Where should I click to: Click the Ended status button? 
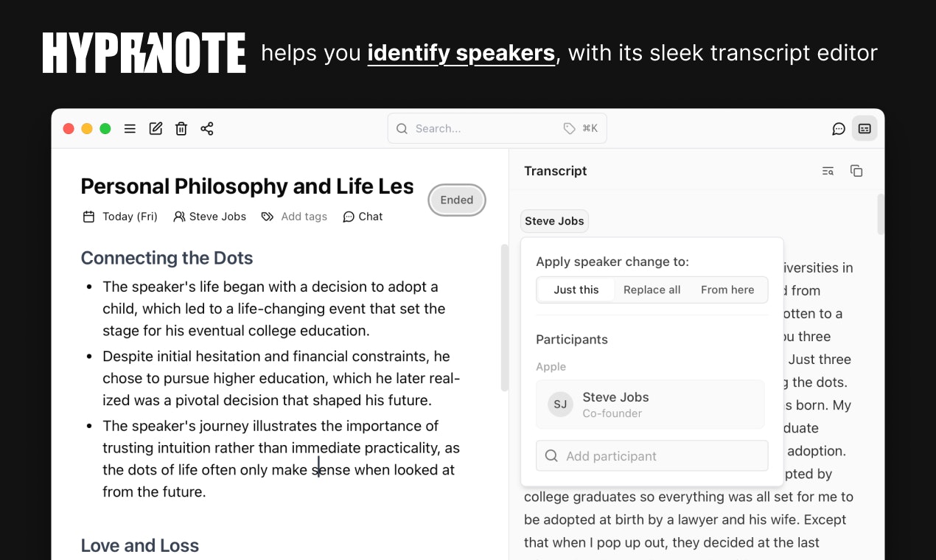click(x=457, y=200)
